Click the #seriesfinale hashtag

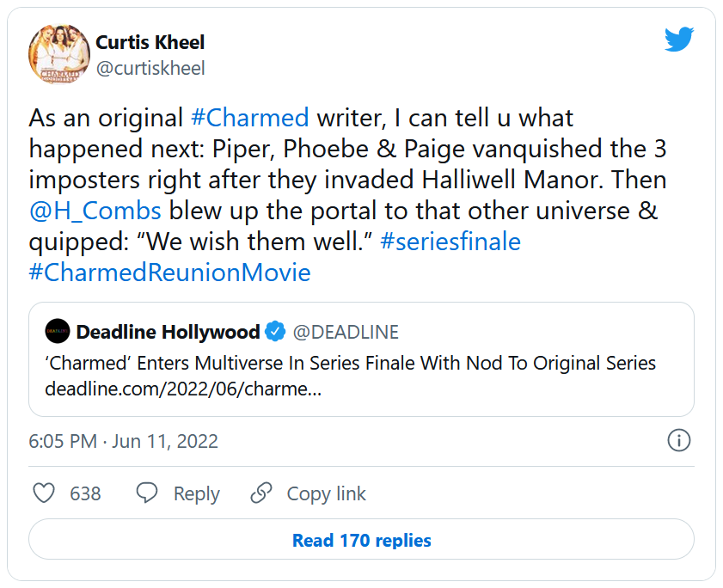450,242
